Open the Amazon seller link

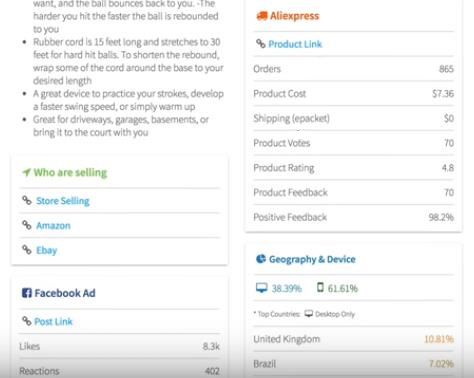coord(53,226)
